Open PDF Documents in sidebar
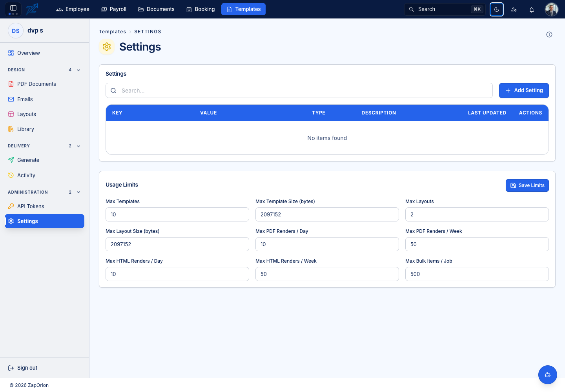 (x=44, y=84)
